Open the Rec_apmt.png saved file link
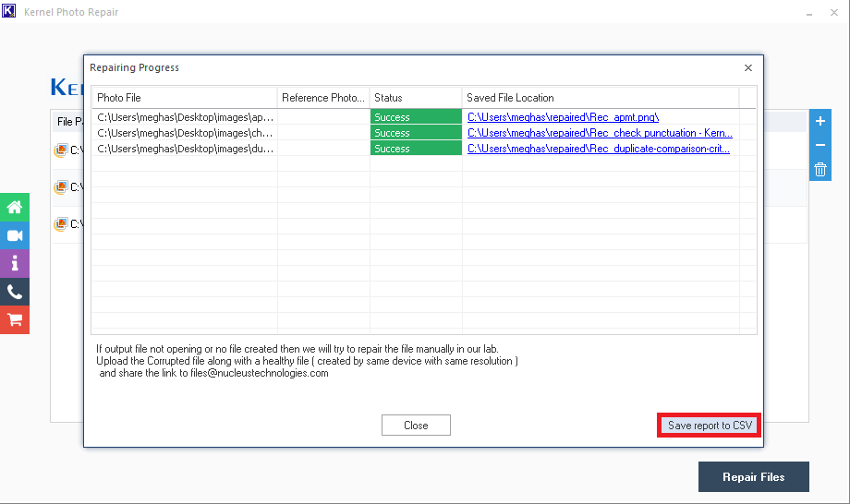Viewport: 850px width, 504px height. click(x=563, y=117)
